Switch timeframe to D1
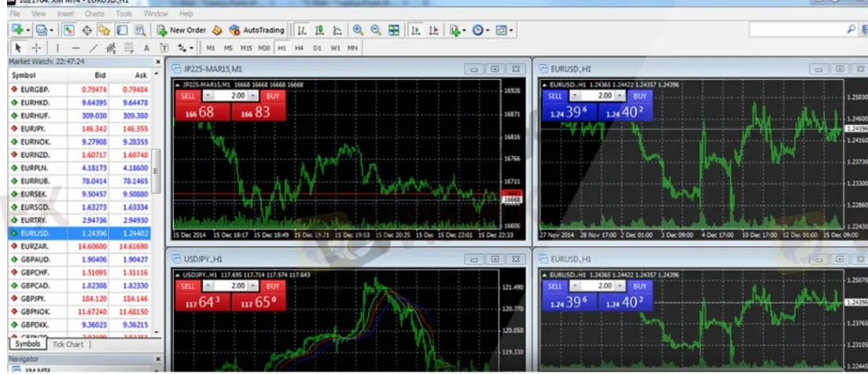Image resolution: width=868 pixels, height=374 pixels. (317, 48)
